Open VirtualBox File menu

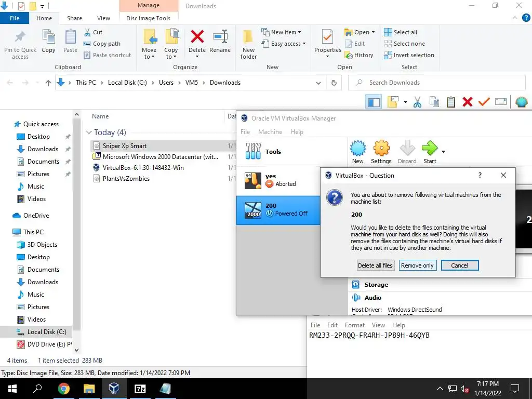click(245, 132)
